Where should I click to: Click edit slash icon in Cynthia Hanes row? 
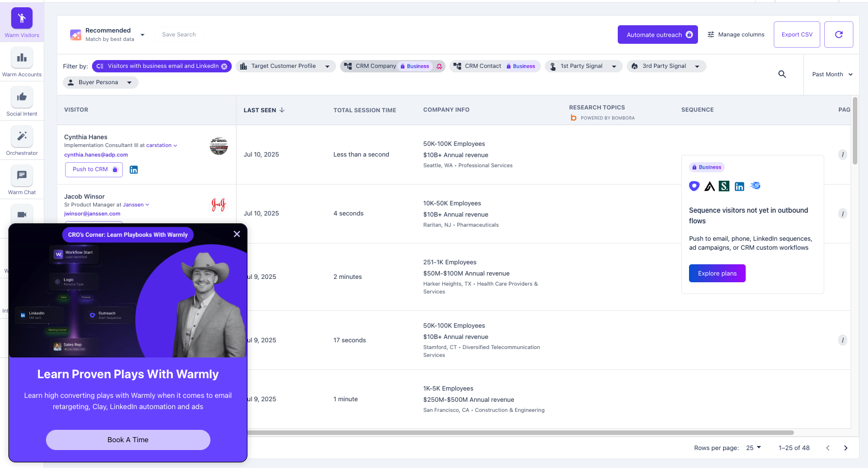click(x=842, y=154)
